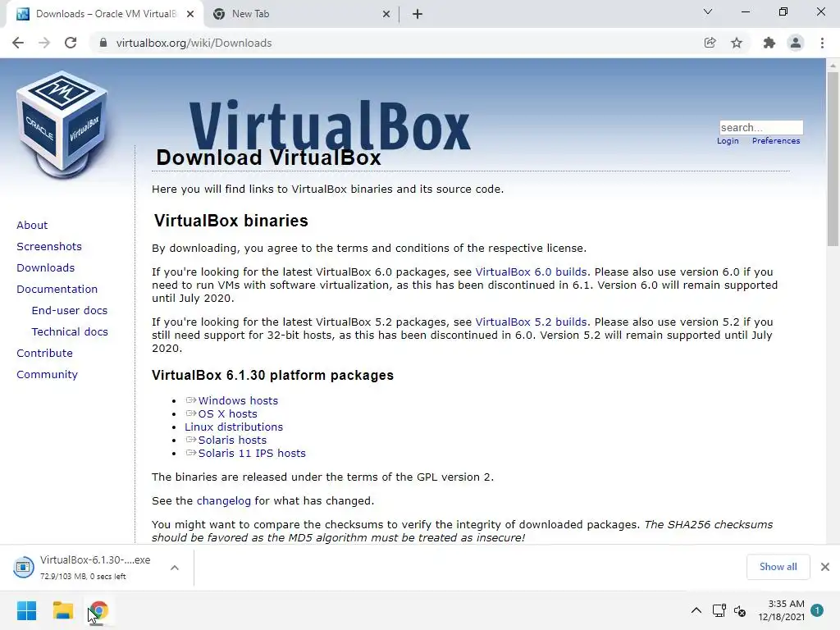The height and width of the screenshot is (630, 840).
Task: Click the VirtualBox binaries heading
Action: pyautogui.click(x=231, y=221)
